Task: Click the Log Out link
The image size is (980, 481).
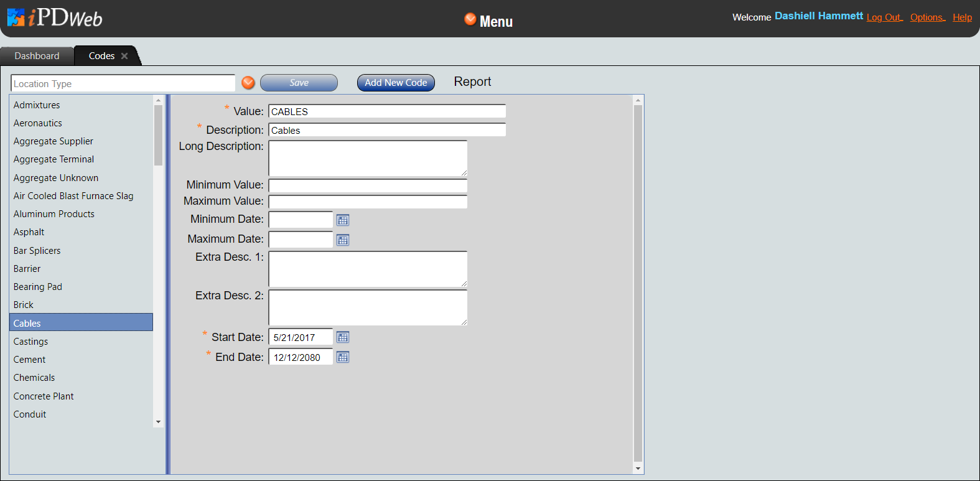Action: click(884, 17)
